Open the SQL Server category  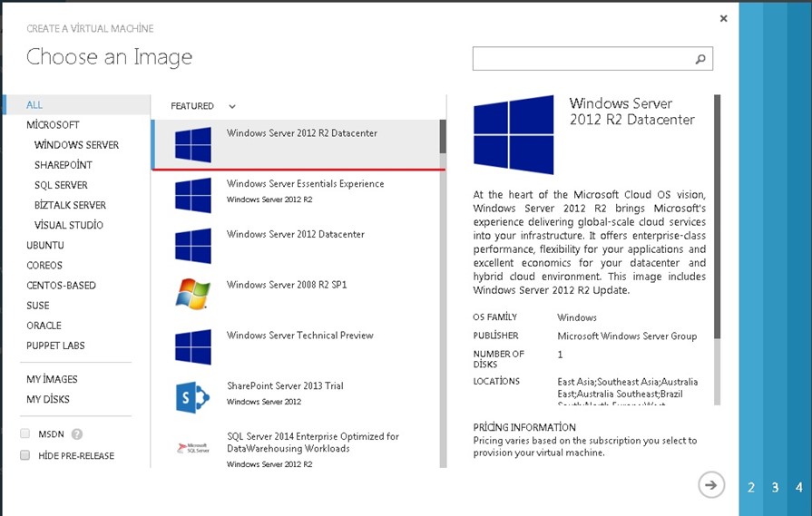61,185
